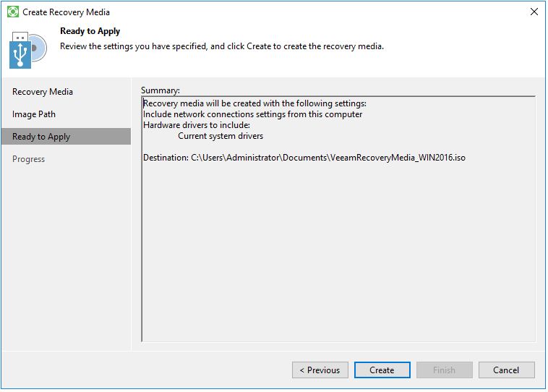Close the Create Recovery Media window
This screenshot has width=548, height=392.
click(534, 12)
